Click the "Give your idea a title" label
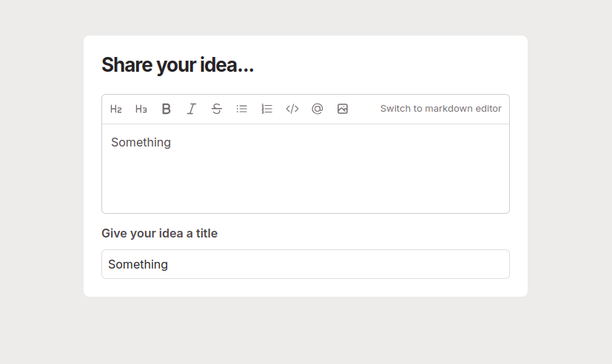The image size is (612, 364). (x=159, y=234)
